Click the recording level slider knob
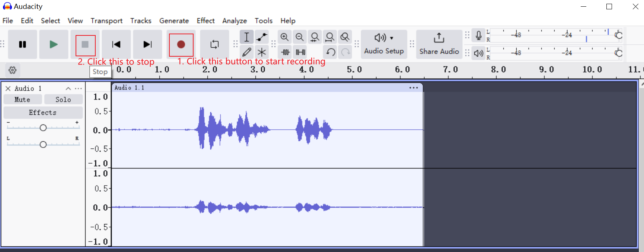Image resolution: width=644 pixels, height=252 pixels. coord(619,35)
